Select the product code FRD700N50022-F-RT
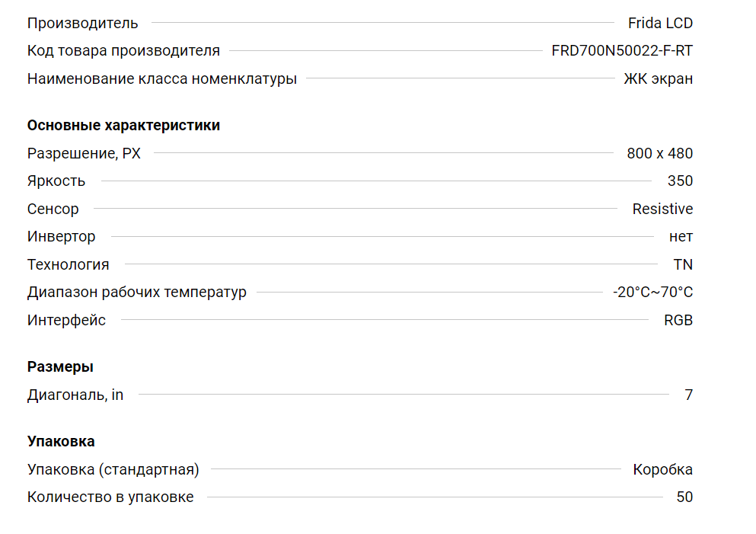This screenshot has height=534, width=756. [x=622, y=50]
